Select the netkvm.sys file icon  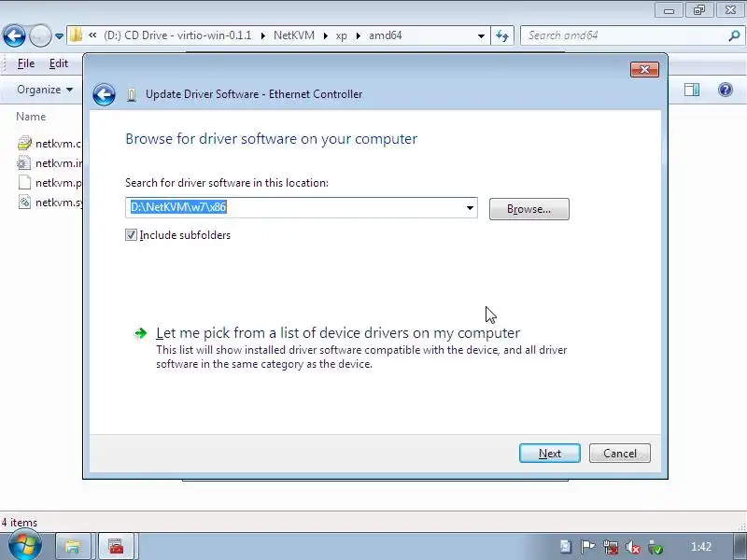pos(24,202)
